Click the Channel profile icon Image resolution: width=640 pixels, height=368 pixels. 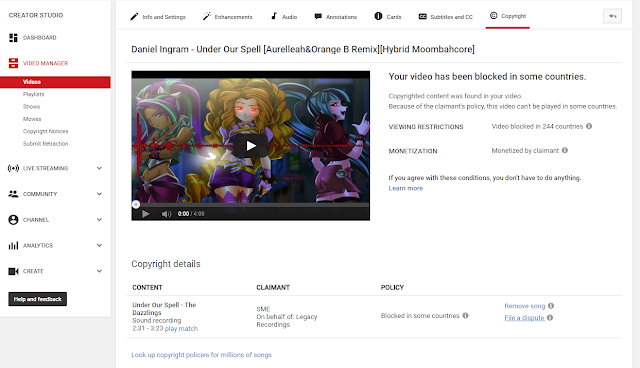click(13, 219)
